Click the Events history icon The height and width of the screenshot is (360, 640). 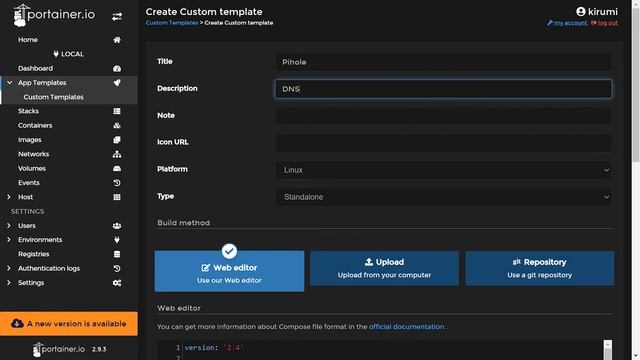click(117, 183)
